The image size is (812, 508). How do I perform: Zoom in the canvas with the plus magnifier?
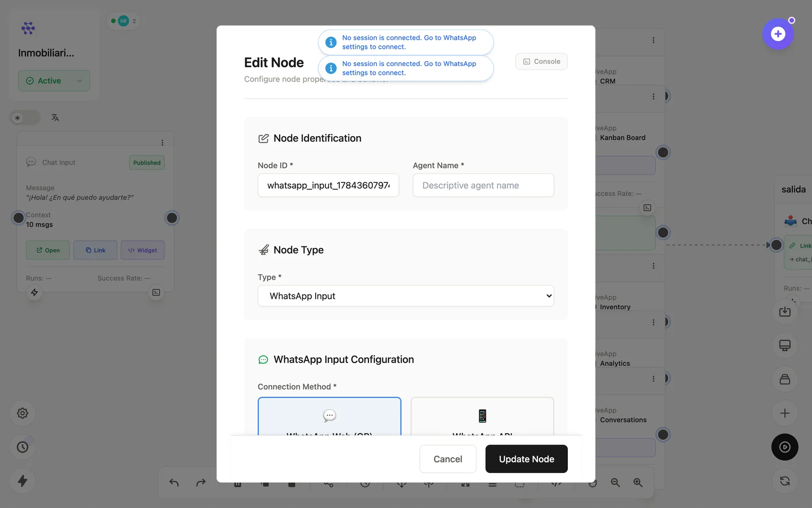tap(638, 483)
